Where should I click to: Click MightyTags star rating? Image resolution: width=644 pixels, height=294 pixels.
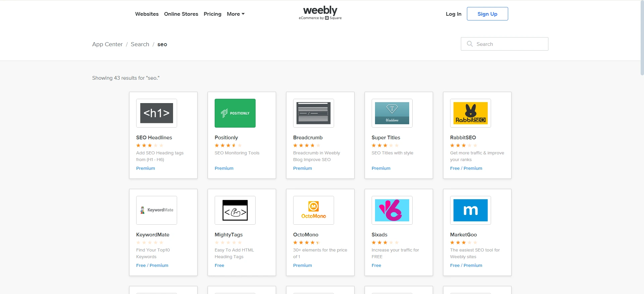228,242
